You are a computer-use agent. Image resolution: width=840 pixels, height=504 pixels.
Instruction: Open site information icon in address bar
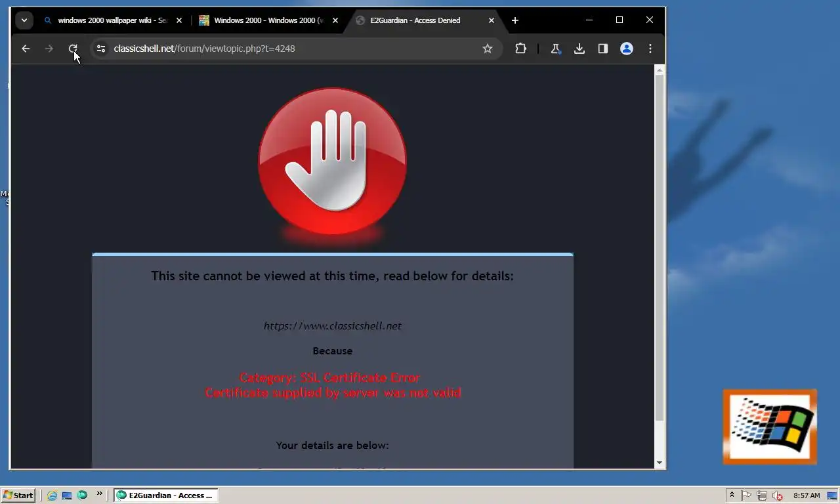(x=101, y=49)
